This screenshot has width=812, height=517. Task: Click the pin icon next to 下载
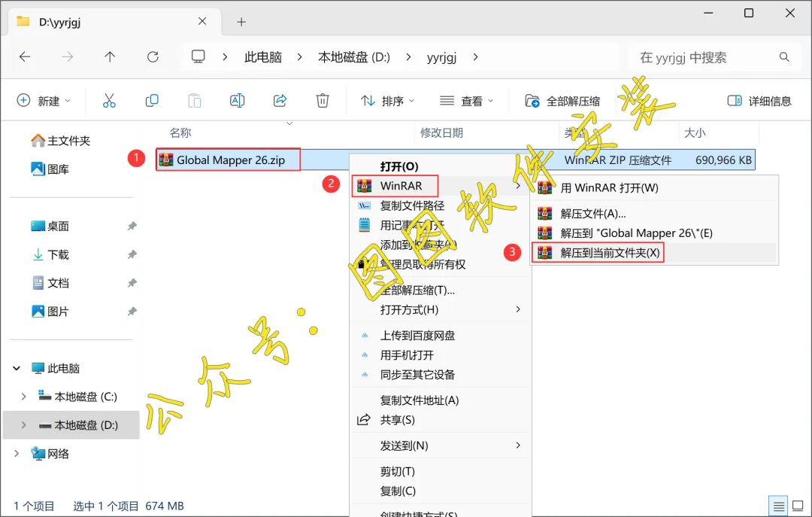pyautogui.click(x=132, y=254)
